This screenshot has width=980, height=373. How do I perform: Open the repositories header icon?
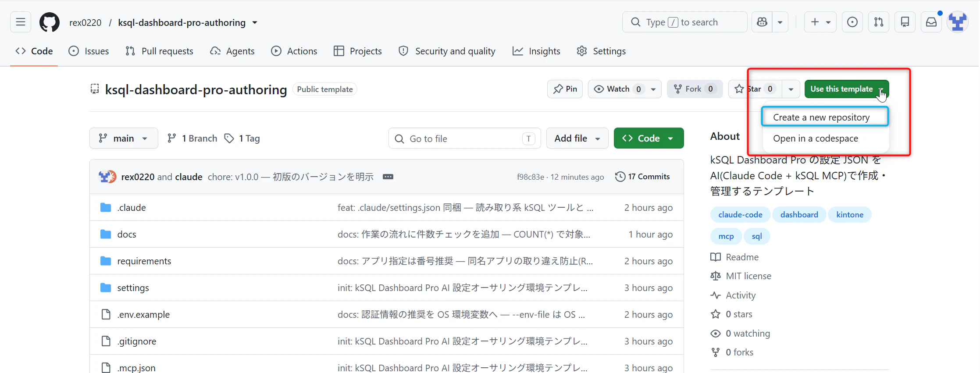(905, 22)
